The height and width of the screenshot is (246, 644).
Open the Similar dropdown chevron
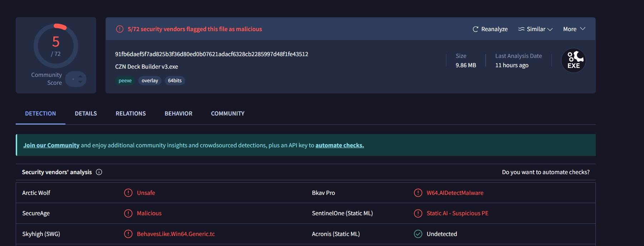(550, 29)
